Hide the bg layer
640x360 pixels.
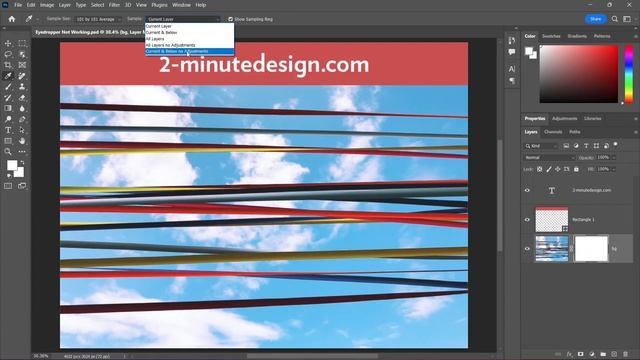pos(527,249)
